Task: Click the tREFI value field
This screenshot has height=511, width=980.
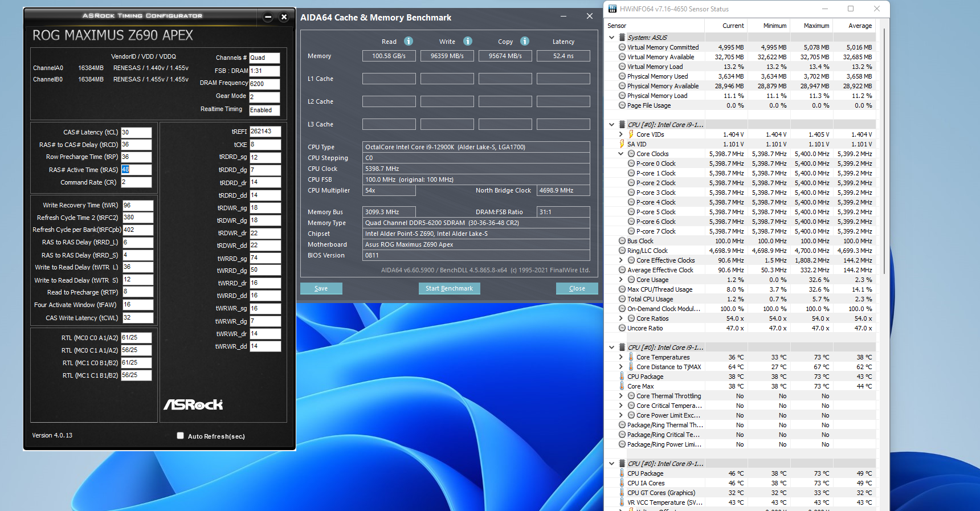Action: point(265,132)
